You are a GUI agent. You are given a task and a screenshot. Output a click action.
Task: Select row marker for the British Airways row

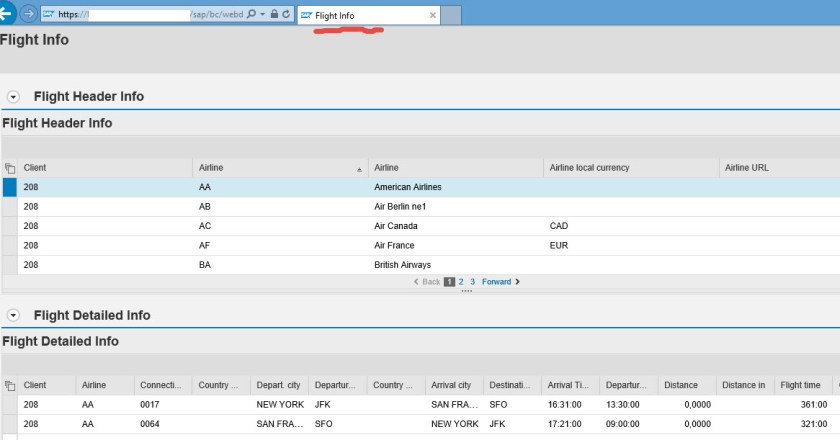tap(10, 265)
